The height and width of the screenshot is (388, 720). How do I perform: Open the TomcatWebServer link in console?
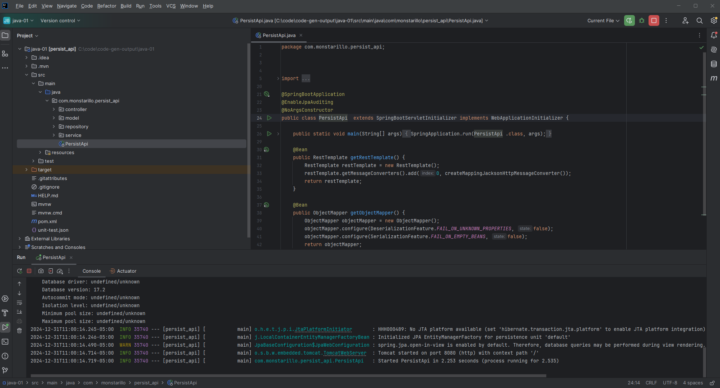(x=344, y=353)
